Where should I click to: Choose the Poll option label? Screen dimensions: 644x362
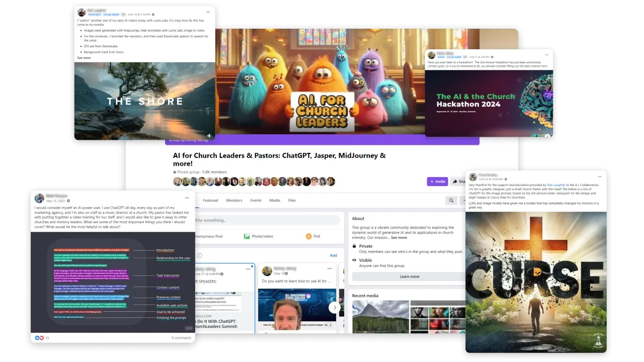316,236
